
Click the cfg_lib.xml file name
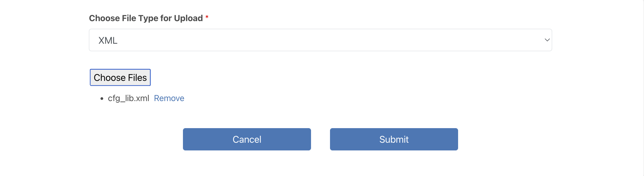[x=128, y=98]
